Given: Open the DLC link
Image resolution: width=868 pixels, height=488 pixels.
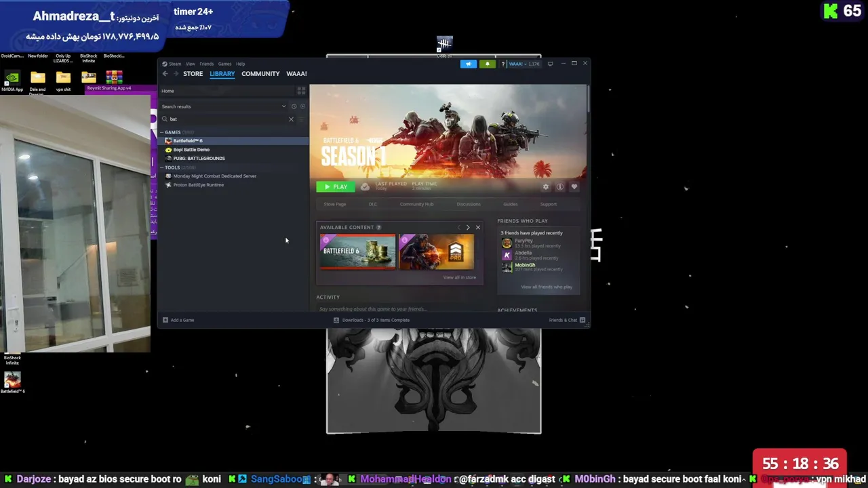Looking at the screenshot, I should click(x=373, y=204).
